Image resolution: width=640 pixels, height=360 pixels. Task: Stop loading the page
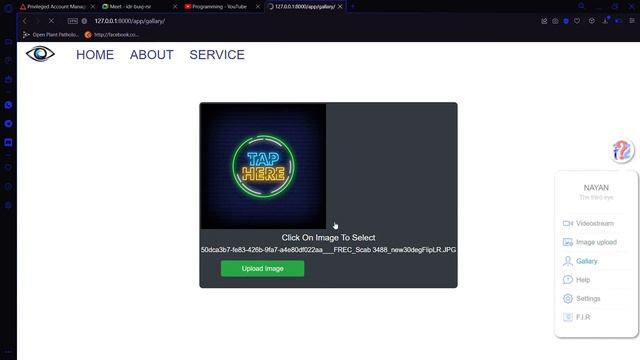51,21
